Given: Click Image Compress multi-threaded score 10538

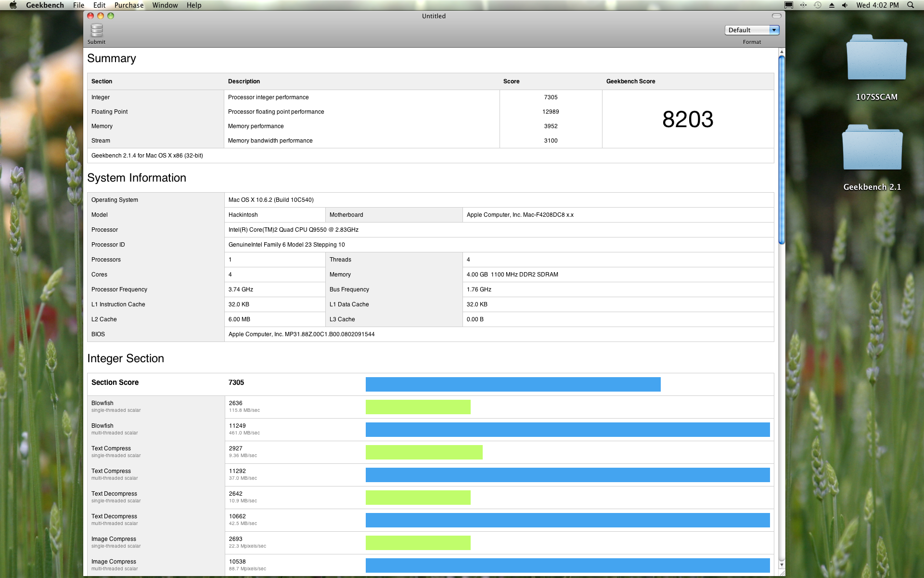Looking at the screenshot, I should coord(237,562).
